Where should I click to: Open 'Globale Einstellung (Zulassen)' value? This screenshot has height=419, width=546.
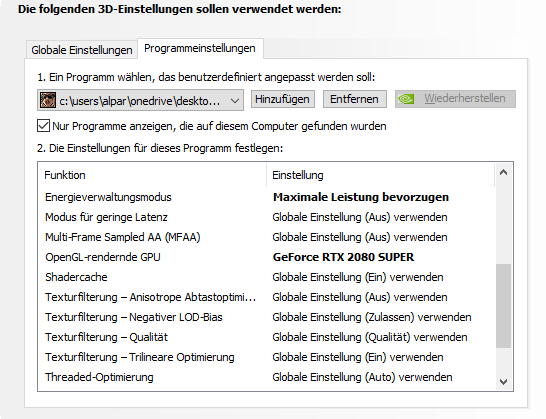(372, 317)
